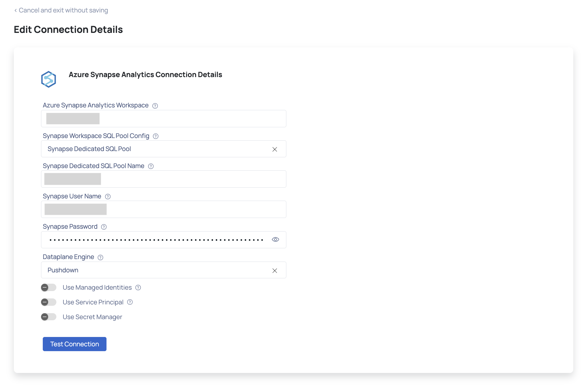Open help for Dataplane Engine

click(x=100, y=257)
